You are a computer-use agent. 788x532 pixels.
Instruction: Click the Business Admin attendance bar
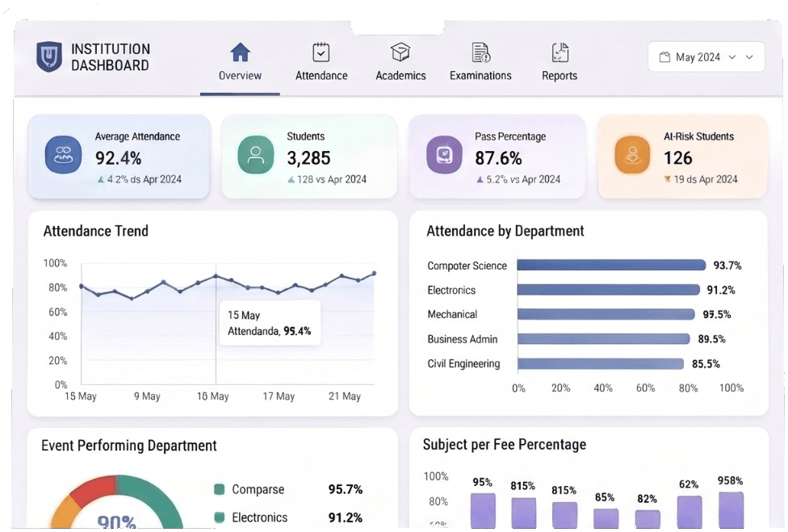pos(603,338)
